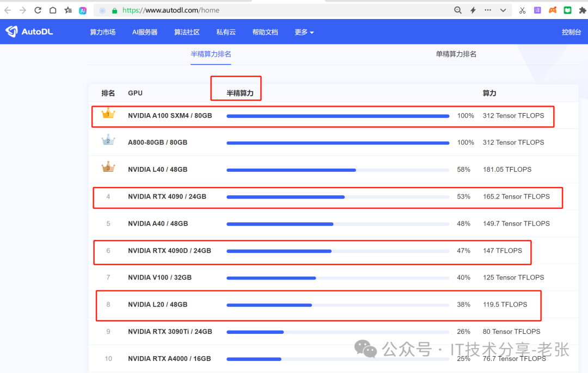
Task: Click the lightning bolt speed mode icon
Action: [473, 10]
